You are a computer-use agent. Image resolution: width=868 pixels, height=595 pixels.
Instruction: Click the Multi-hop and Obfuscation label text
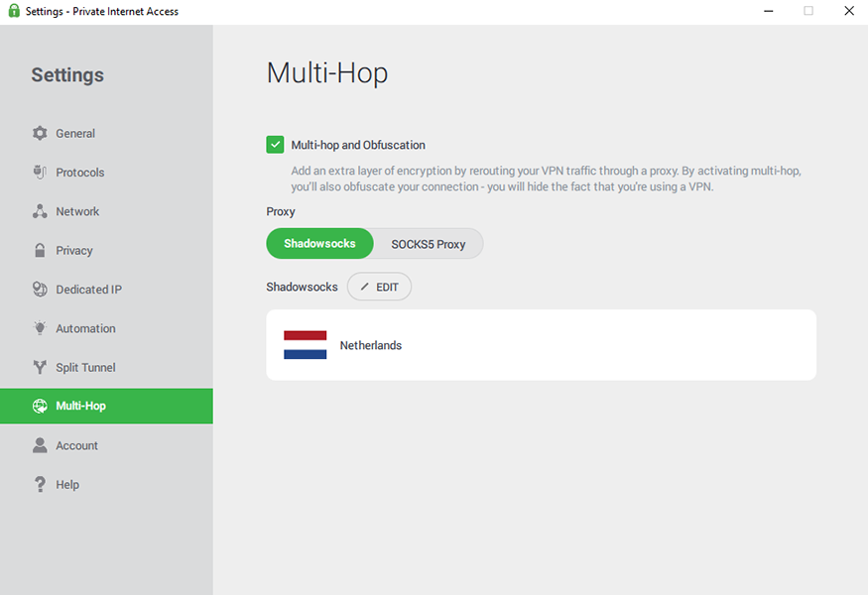(357, 145)
